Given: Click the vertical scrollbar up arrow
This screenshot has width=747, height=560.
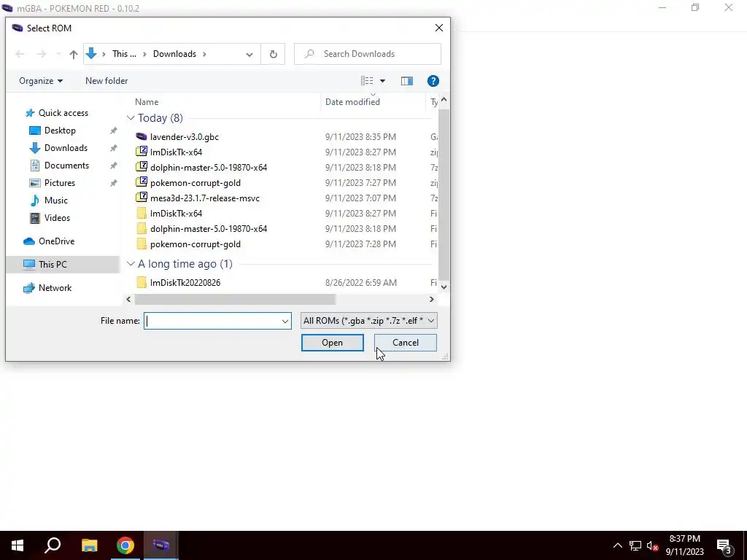Looking at the screenshot, I should click(x=444, y=99).
